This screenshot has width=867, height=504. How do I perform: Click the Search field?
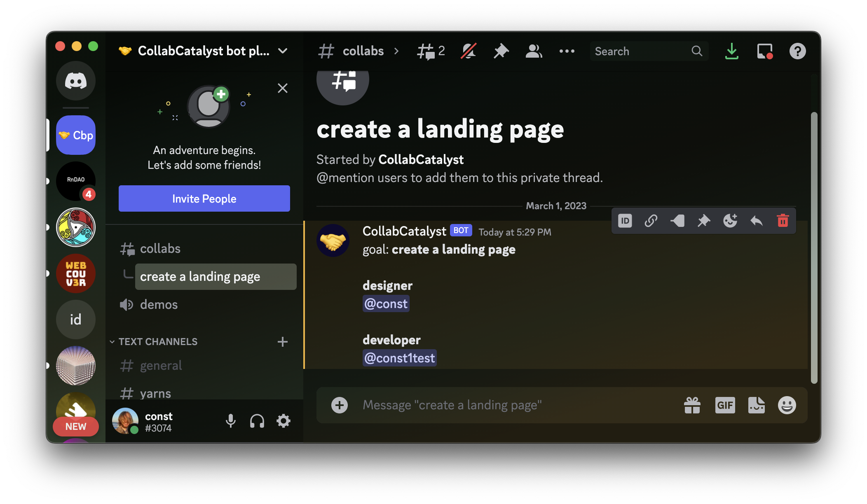649,51
